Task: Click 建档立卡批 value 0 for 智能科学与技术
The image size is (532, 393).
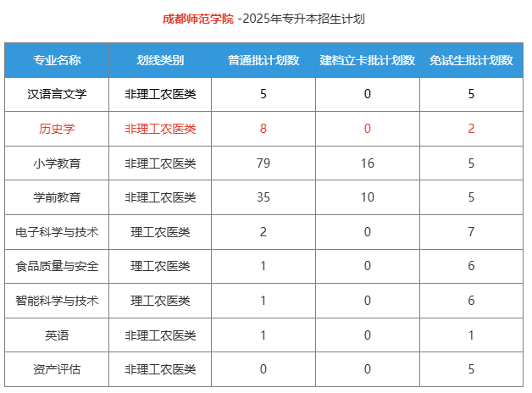Action: pos(368,301)
